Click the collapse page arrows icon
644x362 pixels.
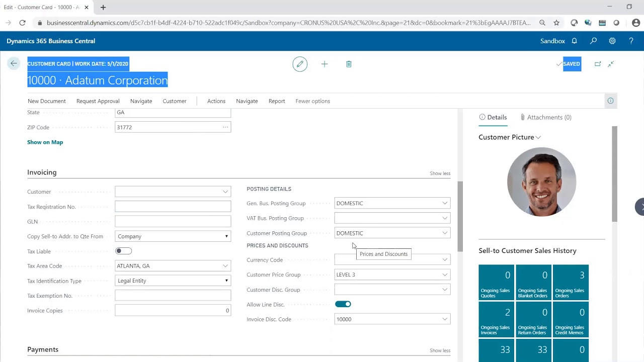click(x=611, y=64)
